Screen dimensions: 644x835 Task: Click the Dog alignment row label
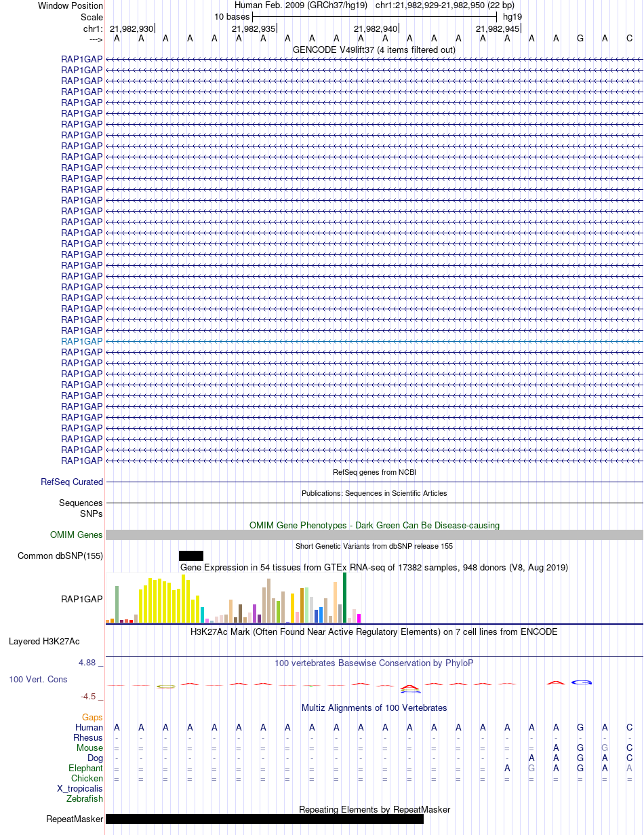coord(96,758)
